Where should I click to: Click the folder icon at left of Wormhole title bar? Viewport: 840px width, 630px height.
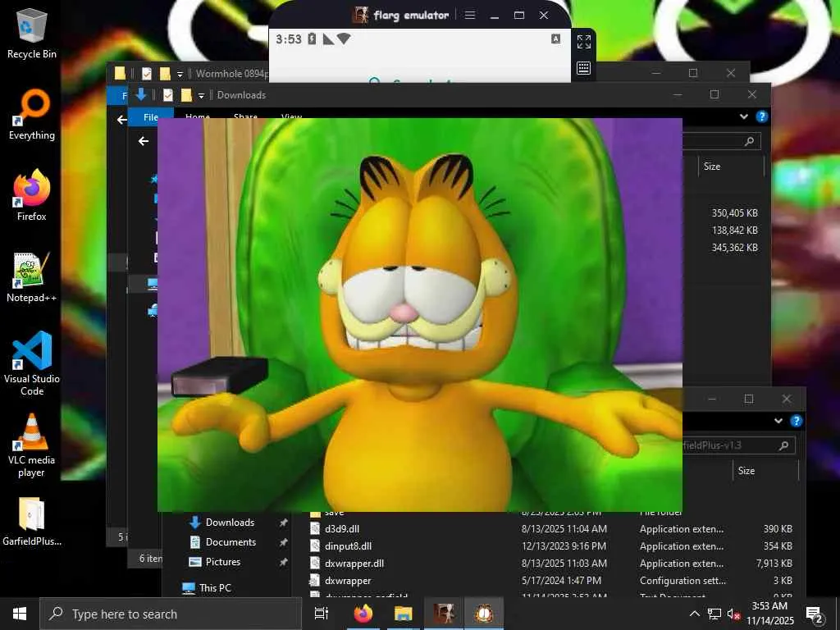[x=120, y=73]
